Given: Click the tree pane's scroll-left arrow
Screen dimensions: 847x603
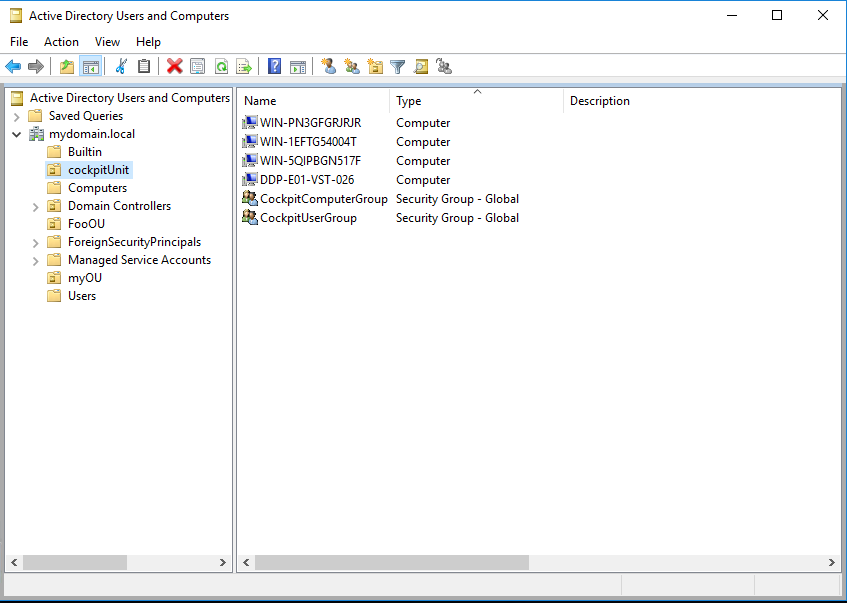Looking at the screenshot, I should [15, 562].
